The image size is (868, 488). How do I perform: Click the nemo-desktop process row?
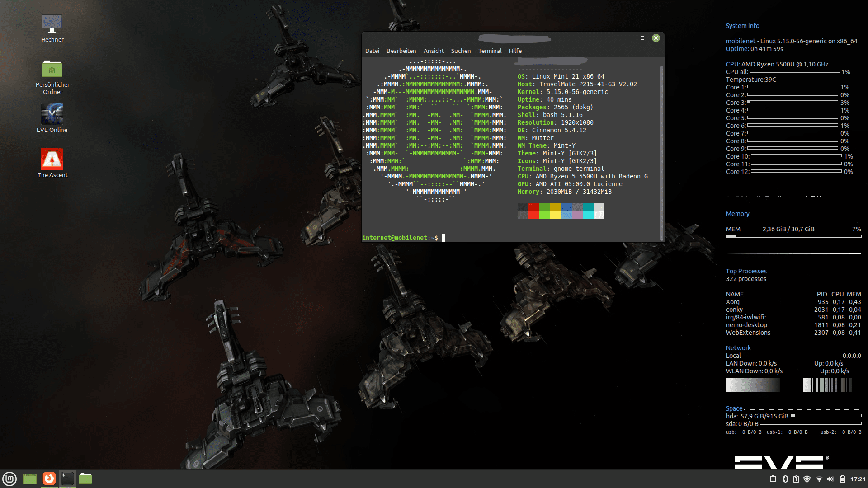pyautogui.click(x=793, y=325)
